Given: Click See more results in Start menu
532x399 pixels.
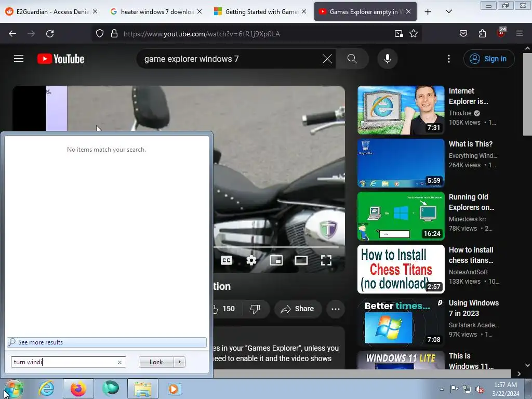Looking at the screenshot, I should coord(107,342).
